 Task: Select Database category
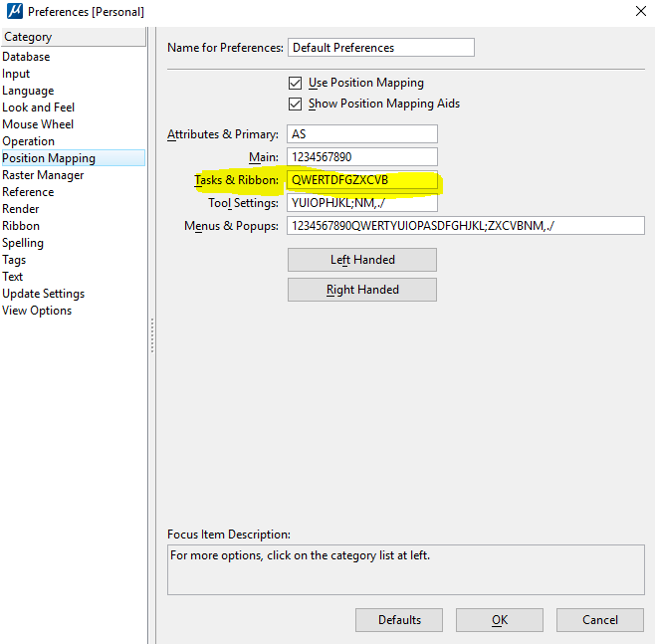click(x=26, y=57)
